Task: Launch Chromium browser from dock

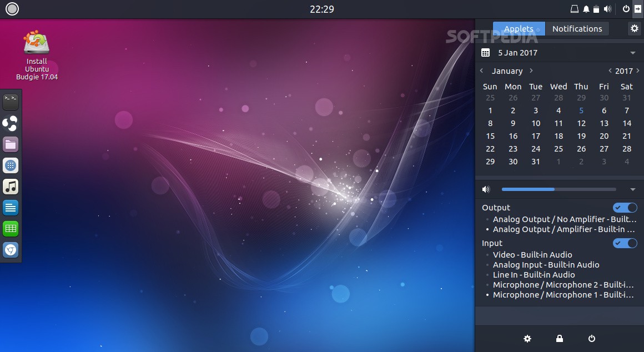Action: pos(11,250)
